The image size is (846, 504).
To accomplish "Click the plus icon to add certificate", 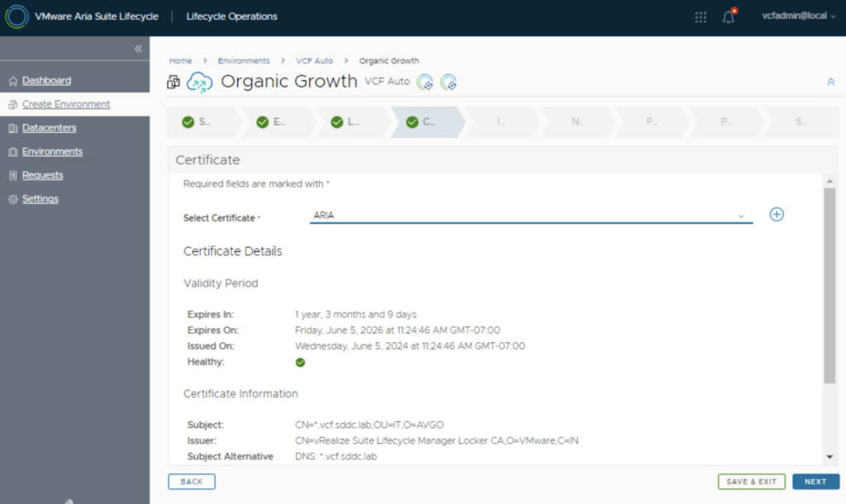I will pos(777,215).
